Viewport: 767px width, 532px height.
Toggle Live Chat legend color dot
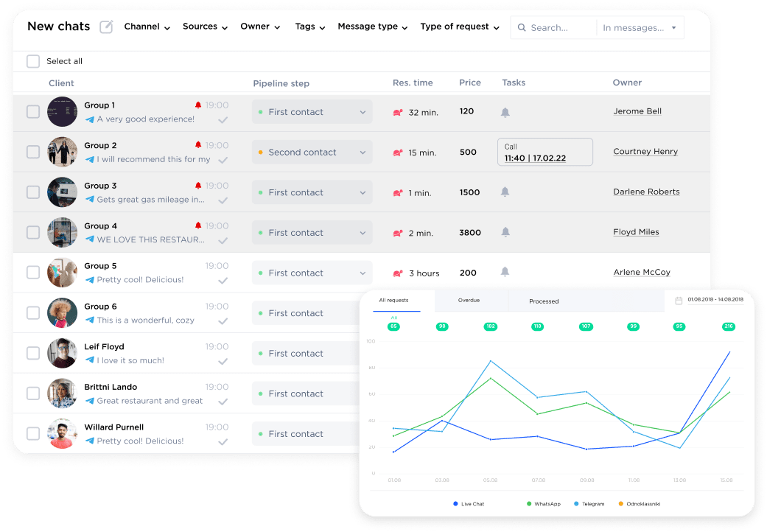click(x=455, y=504)
